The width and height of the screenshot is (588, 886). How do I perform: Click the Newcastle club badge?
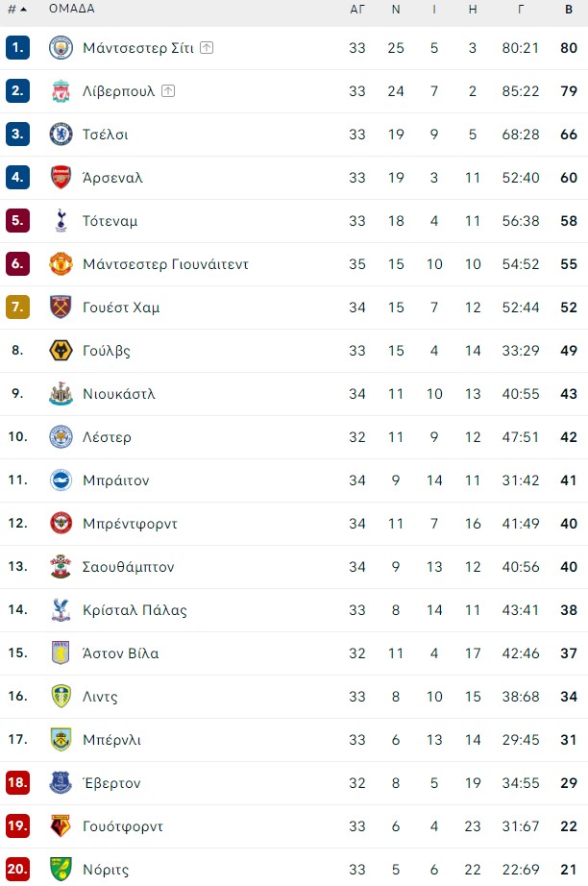[x=60, y=394]
